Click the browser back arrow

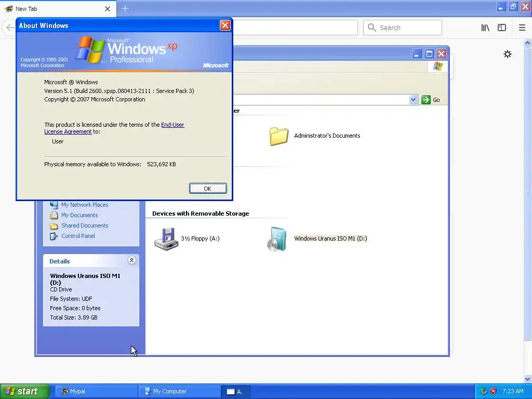point(10,28)
